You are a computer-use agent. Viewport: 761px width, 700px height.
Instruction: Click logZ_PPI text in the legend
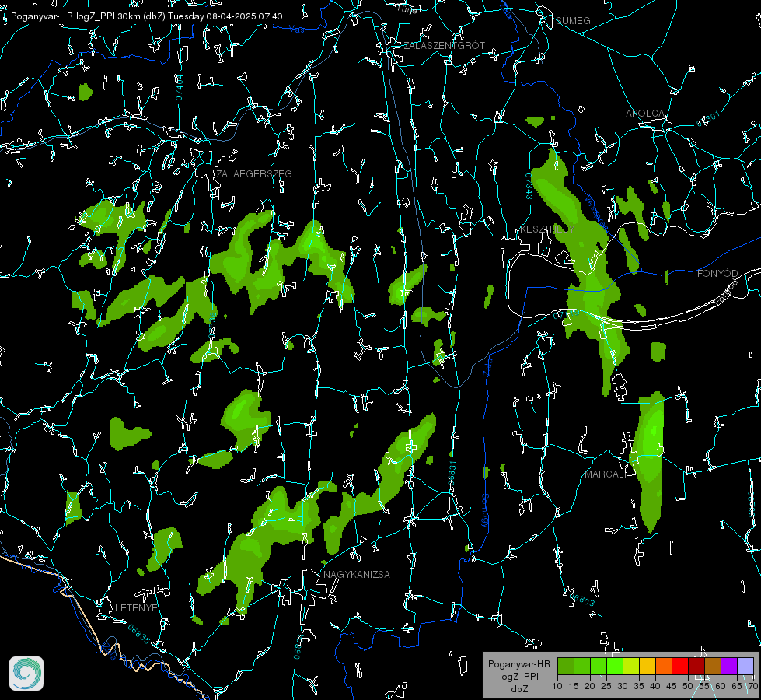(518, 676)
